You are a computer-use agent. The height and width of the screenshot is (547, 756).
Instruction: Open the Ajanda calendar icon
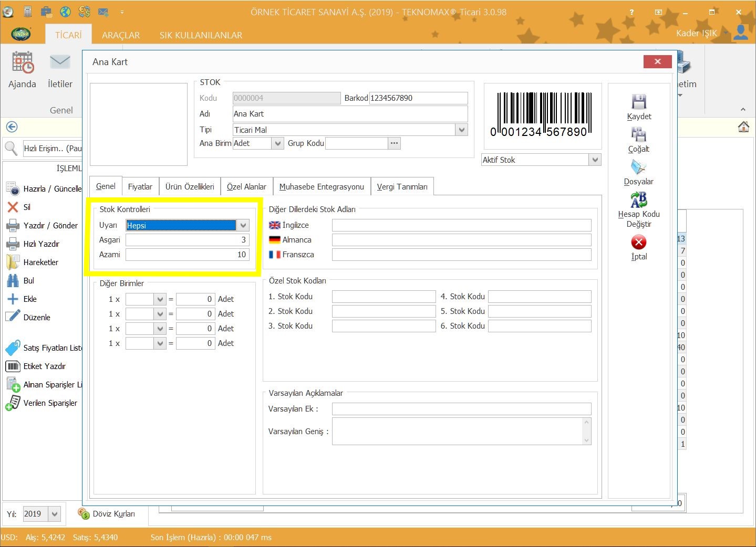click(23, 62)
